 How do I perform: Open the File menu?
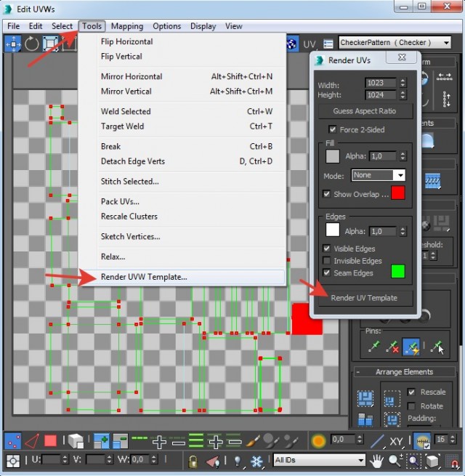tap(13, 26)
